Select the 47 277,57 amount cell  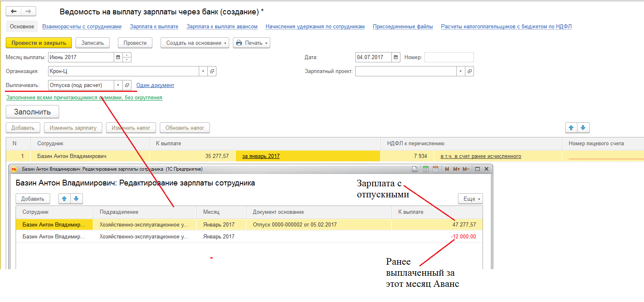pyautogui.click(x=437, y=224)
